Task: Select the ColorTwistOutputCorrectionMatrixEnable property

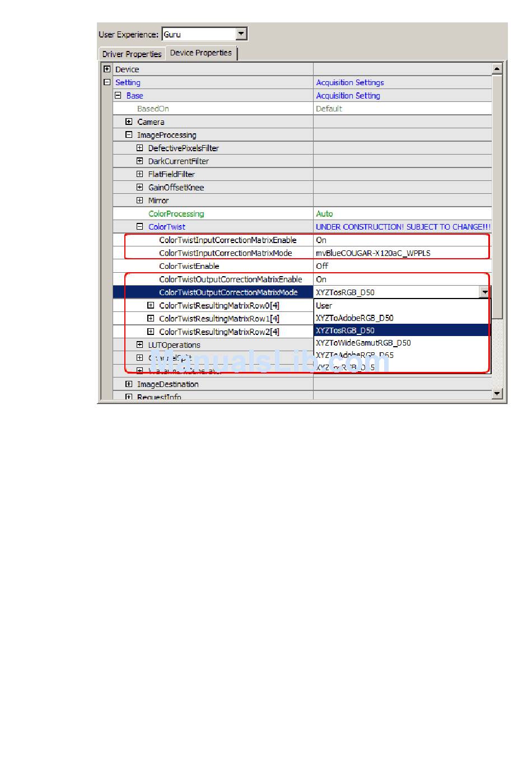Action: coord(231,279)
